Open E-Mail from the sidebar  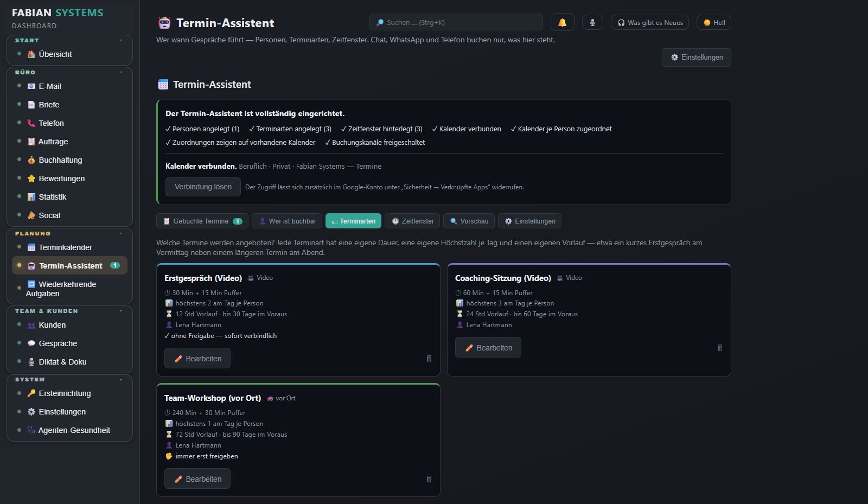coord(69,86)
